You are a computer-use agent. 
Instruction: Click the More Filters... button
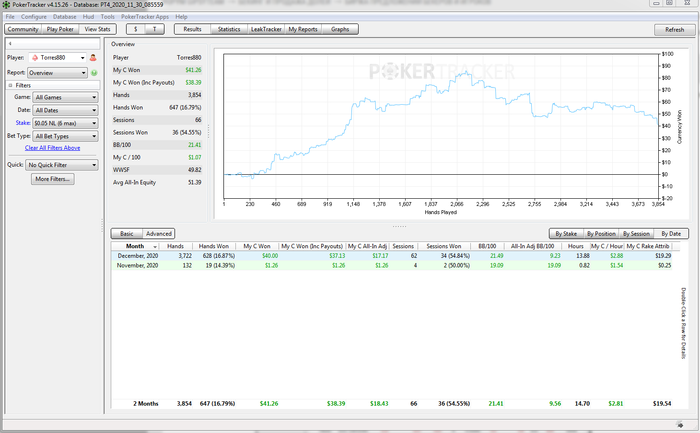coord(53,179)
